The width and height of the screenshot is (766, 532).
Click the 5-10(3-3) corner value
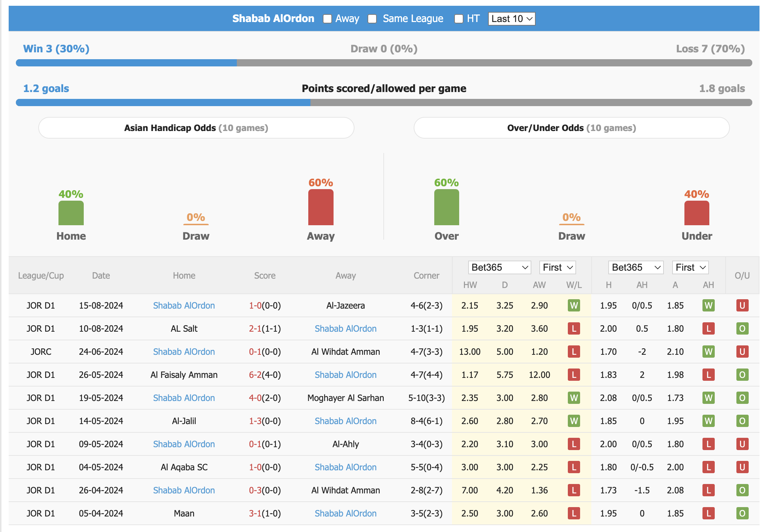tap(426, 398)
